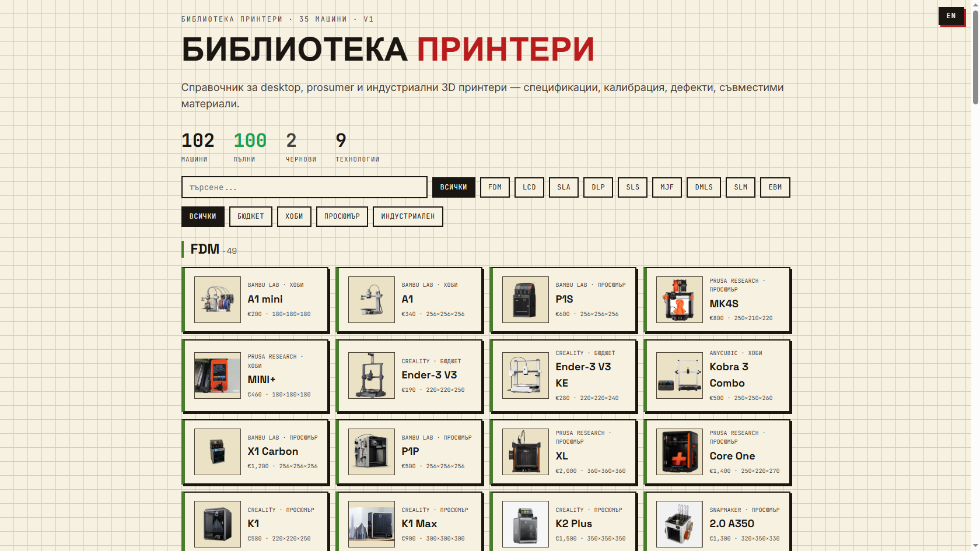Select the X1 Carbon printer thumbnail
980x551 pixels.
pyautogui.click(x=217, y=452)
